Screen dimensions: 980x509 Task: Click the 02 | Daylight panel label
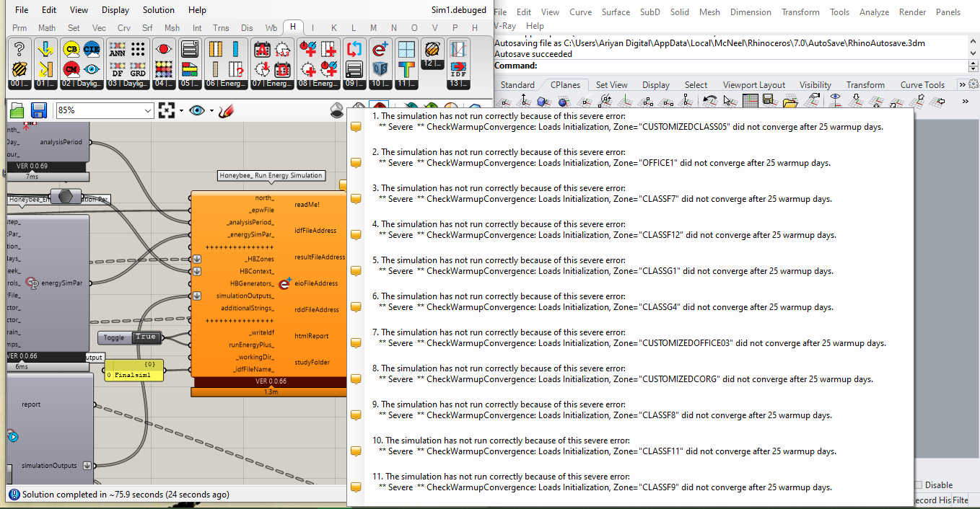(x=82, y=84)
